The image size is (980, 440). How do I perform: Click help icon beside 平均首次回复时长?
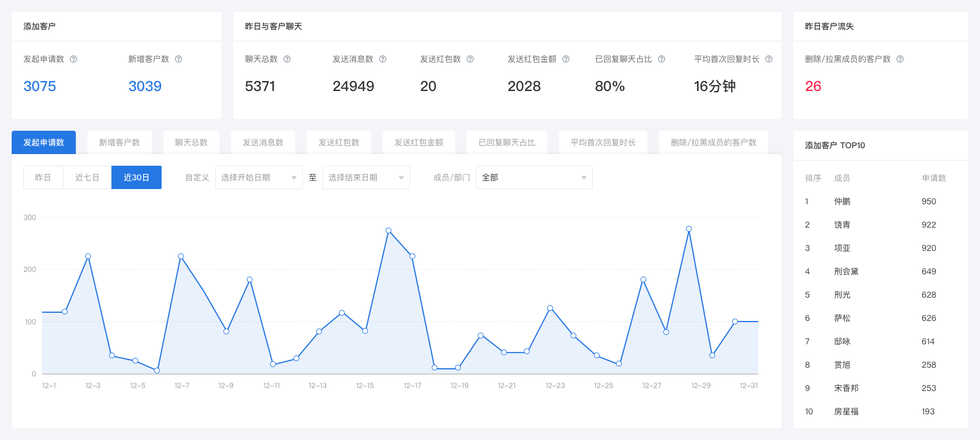pyautogui.click(x=769, y=59)
